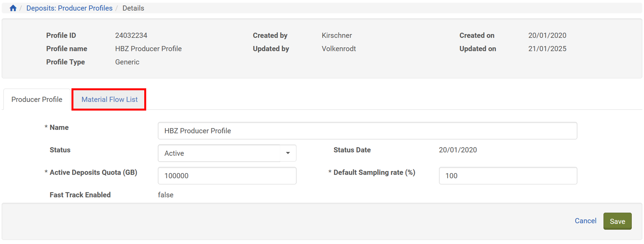
Task: Click the Created by name Kirschner
Action: pyautogui.click(x=336, y=35)
